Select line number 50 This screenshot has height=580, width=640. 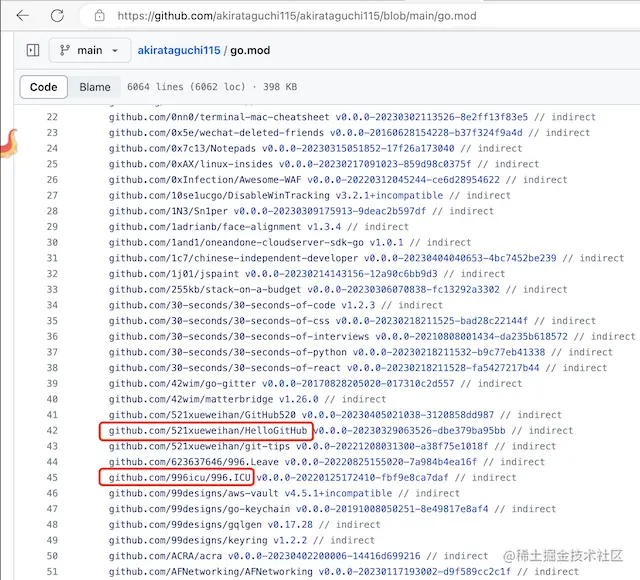[x=52, y=556]
